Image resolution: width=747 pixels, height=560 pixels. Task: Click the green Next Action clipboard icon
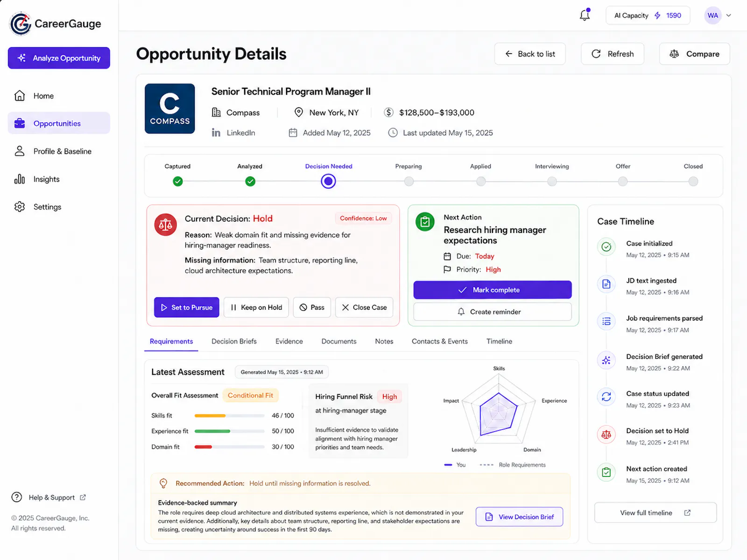point(425,222)
